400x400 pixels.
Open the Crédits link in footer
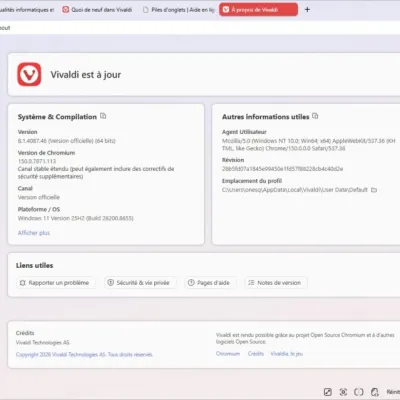256,354
